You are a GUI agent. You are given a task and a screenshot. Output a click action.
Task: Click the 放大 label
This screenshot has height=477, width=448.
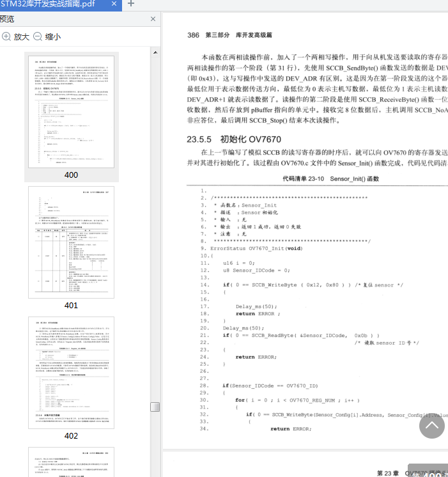21,37
